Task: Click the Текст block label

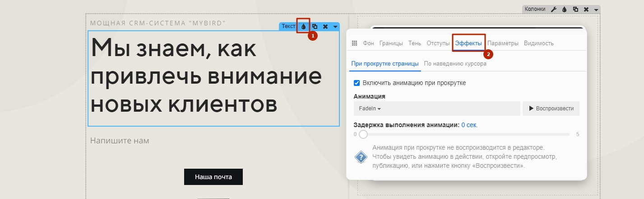Action: coord(288,27)
